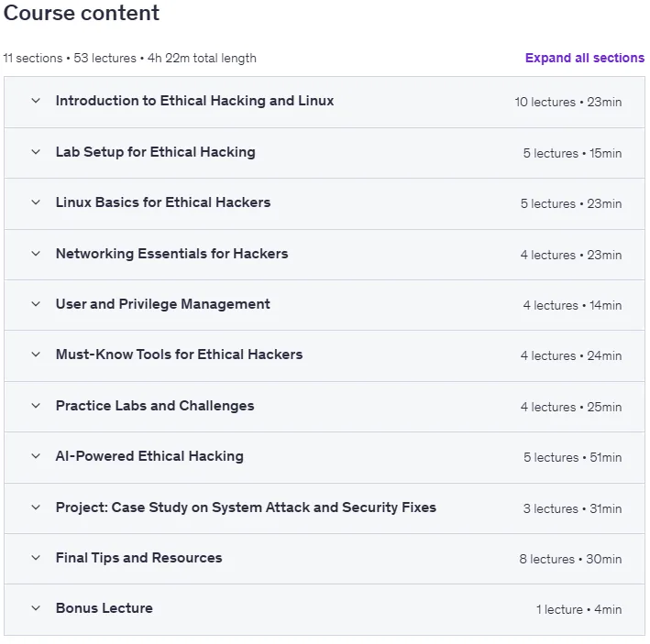Image resolution: width=650 pixels, height=644 pixels.
Task: Click chevron beside Bonus Lecture
Action: 36,608
